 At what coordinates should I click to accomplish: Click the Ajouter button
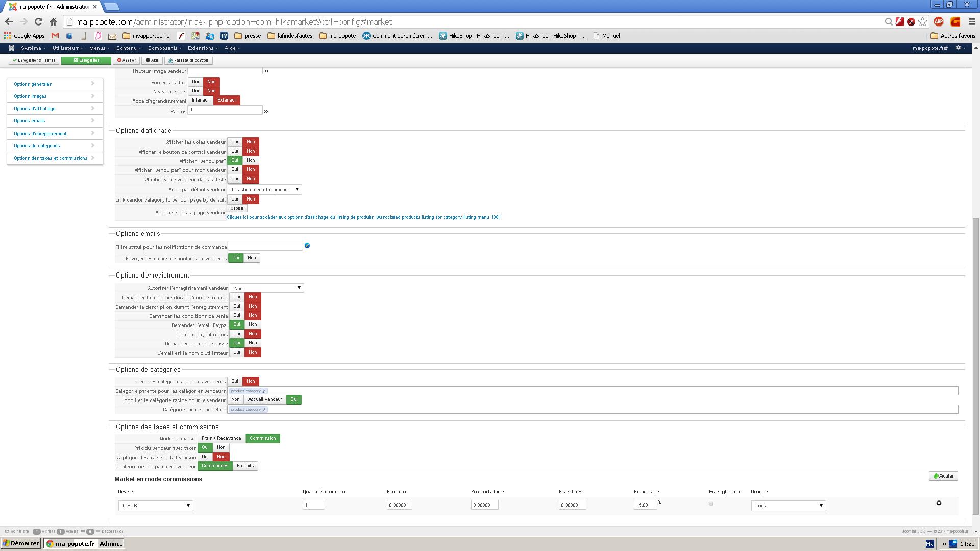click(x=943, y=476)
